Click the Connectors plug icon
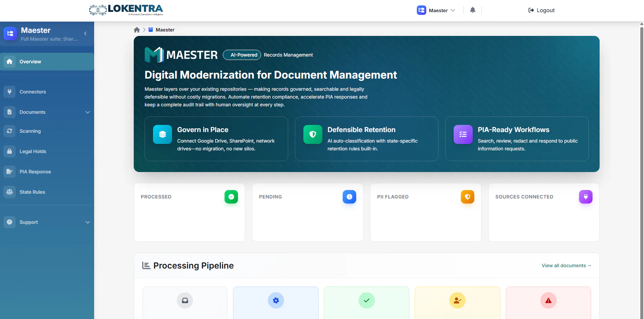The image size is (644, 319). point(9,92)
